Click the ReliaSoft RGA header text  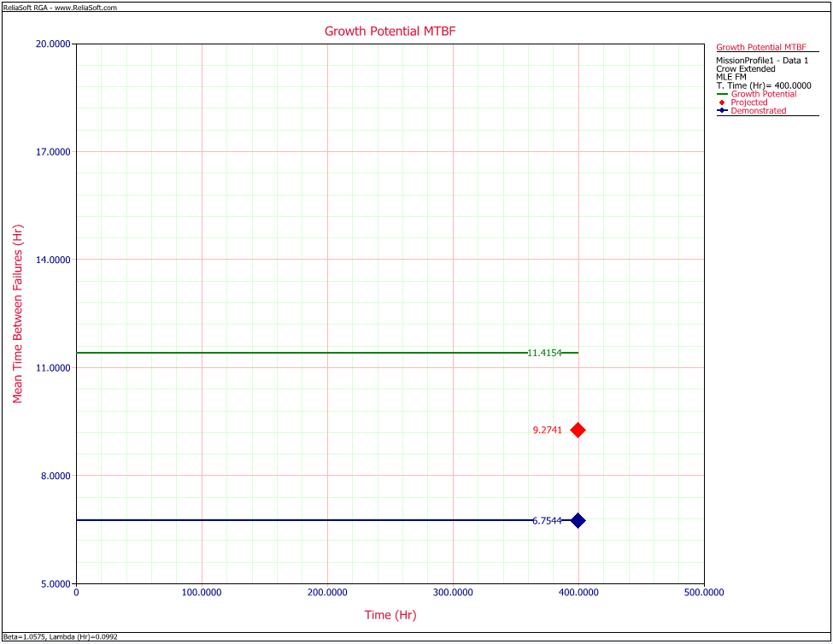(60, 8)
